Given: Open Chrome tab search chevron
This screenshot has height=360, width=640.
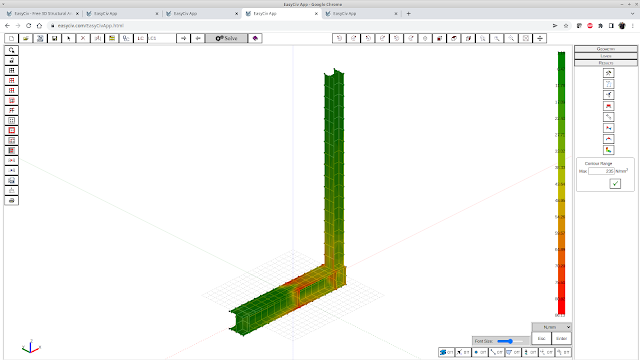Looking at the screenshot, I should pyautogui.click(x=633, y=13).
